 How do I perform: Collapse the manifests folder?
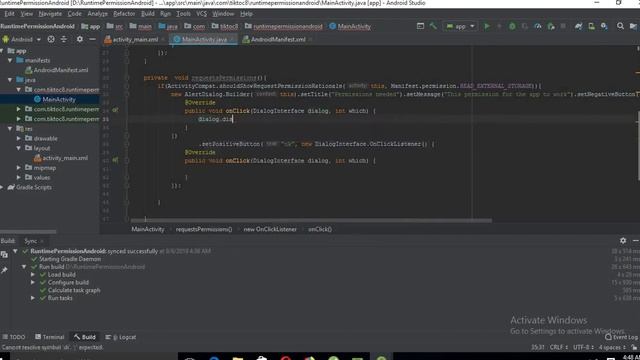point(10,60)
